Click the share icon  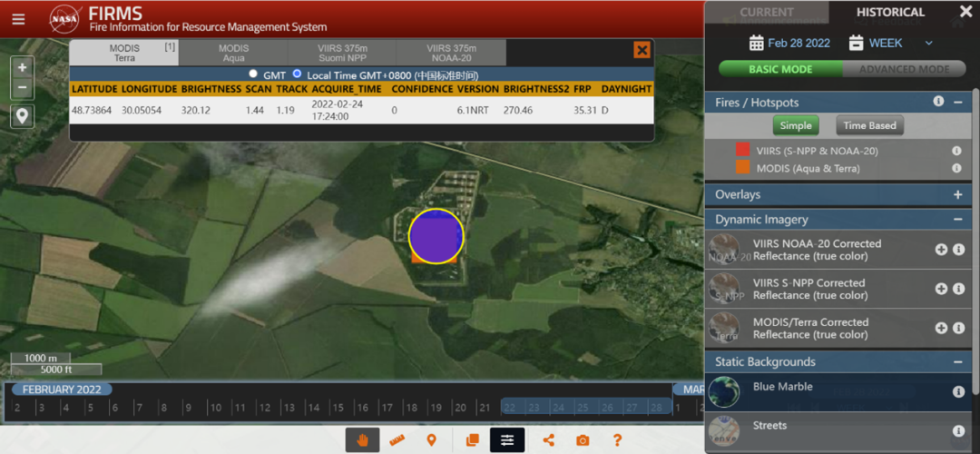548,440
